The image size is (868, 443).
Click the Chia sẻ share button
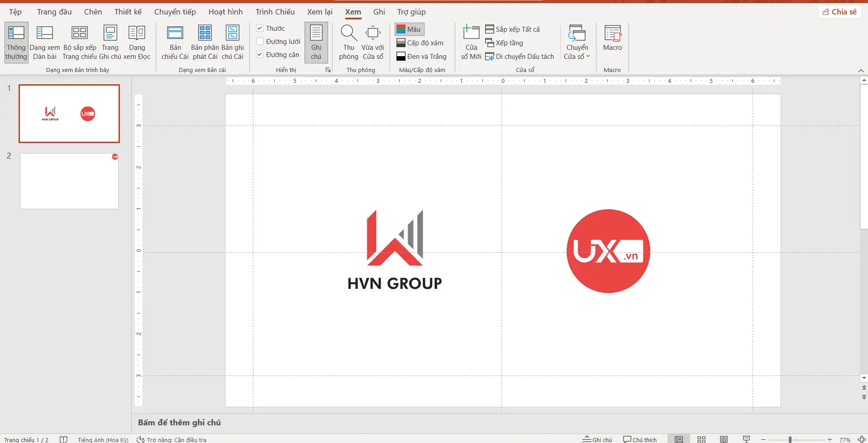click(839, 12)
